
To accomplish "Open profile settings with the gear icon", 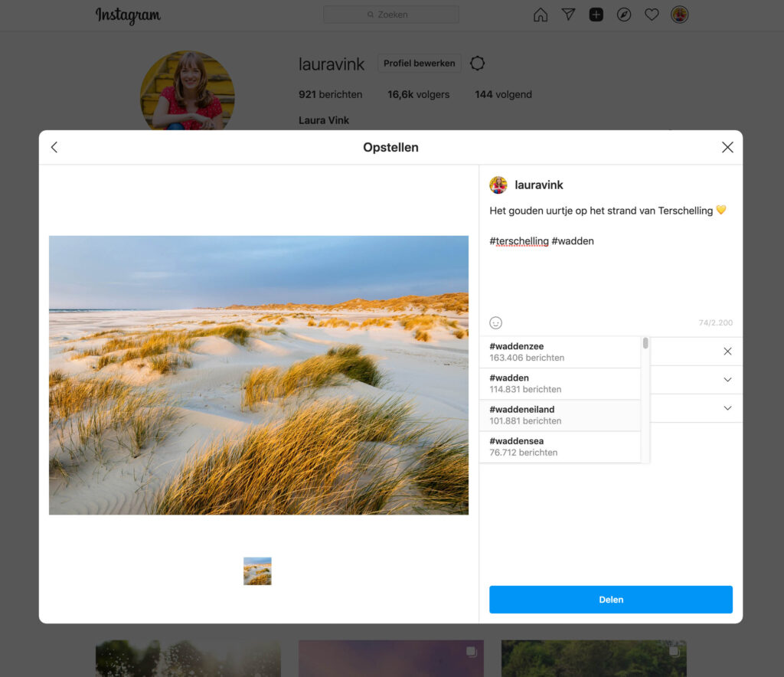I will (477, 64).
